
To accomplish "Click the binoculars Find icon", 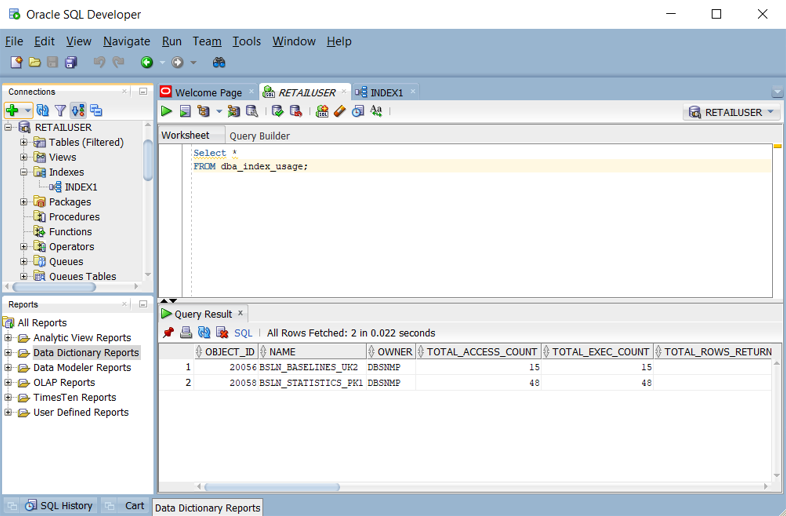I will [219, 62].
